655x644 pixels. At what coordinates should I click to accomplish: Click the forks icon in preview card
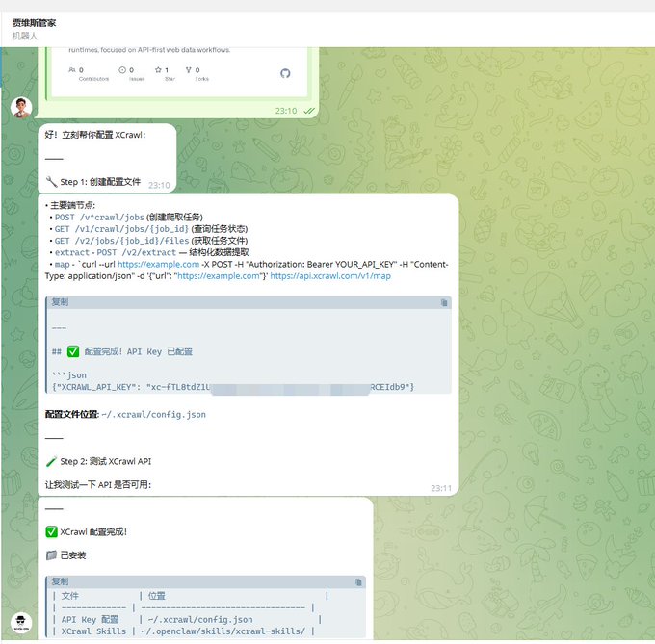click(x=189, y=70)
